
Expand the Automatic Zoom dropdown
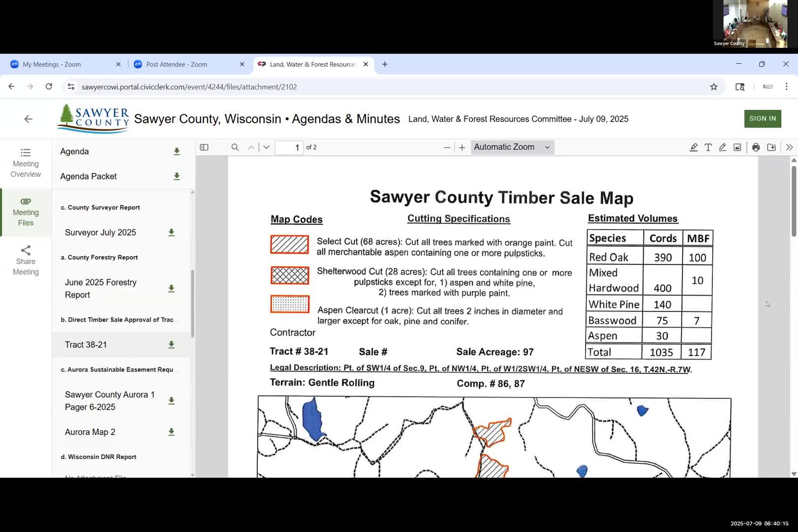pos(512,147)
